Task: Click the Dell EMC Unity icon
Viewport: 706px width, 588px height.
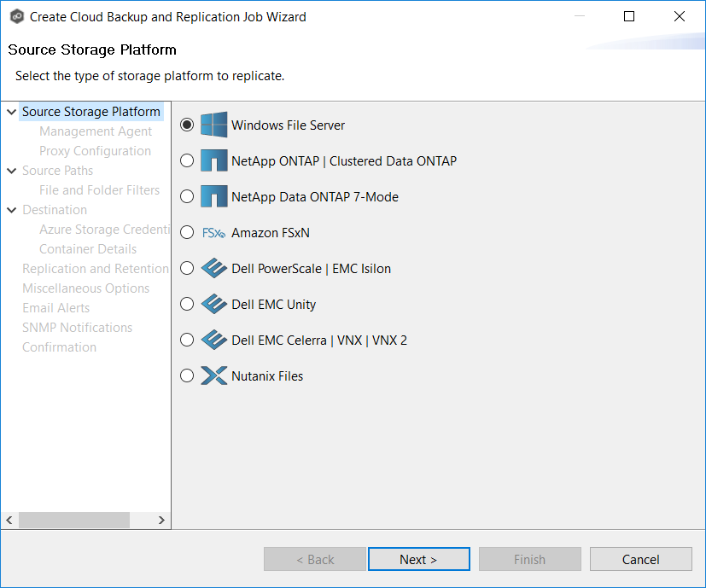Action: [213, 303]
